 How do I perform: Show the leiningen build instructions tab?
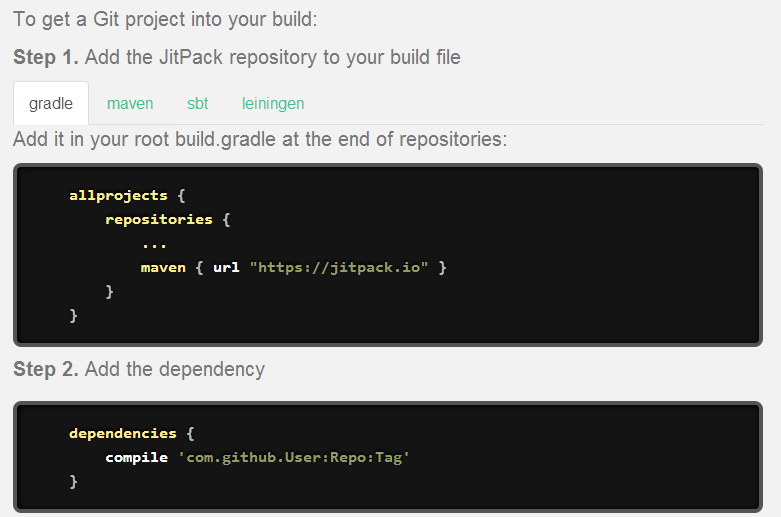coord(273,104)
